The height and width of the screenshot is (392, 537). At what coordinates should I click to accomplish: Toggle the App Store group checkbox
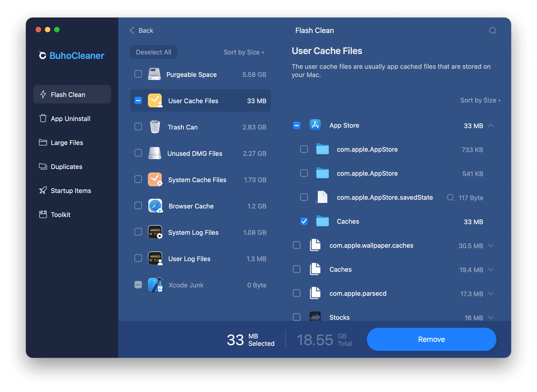tap(297, 125)
